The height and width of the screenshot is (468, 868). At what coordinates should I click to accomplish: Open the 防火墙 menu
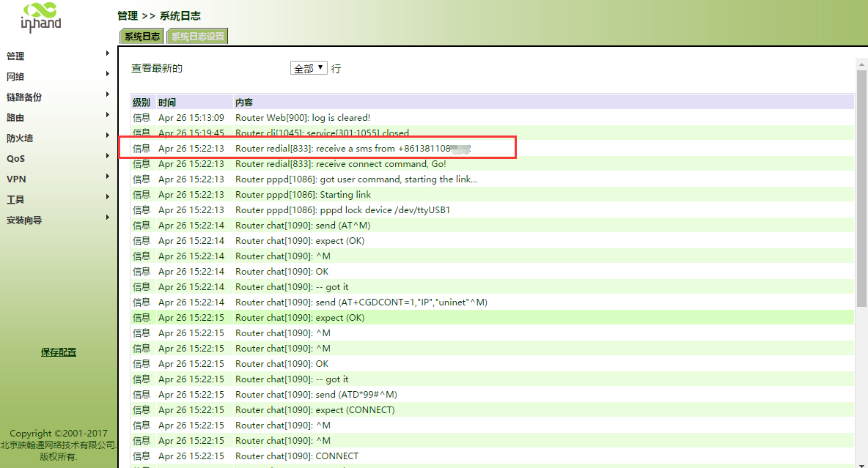point(20,138)
